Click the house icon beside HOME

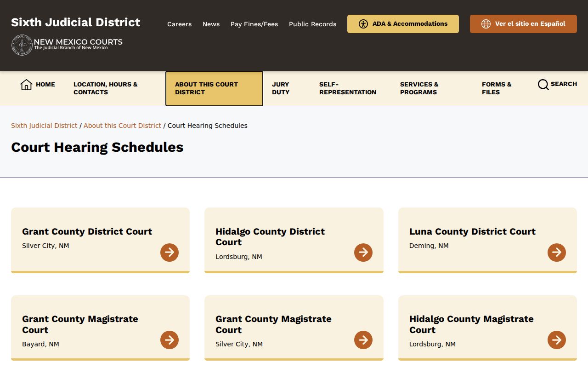pos(26,85)
